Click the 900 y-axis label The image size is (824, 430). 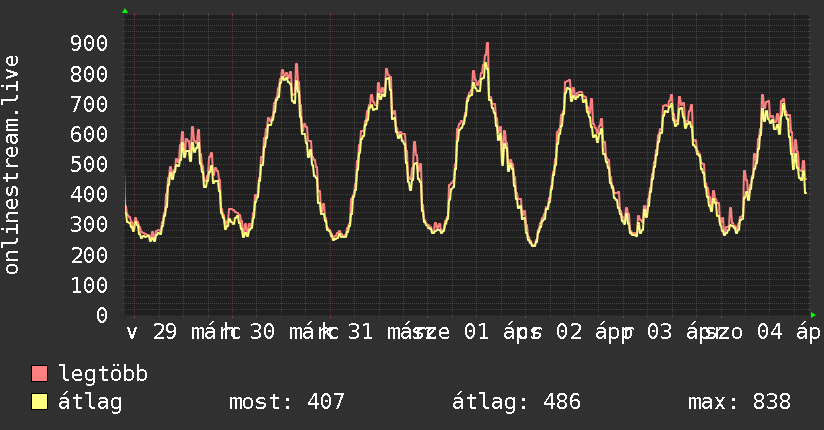pyautogui.click(x=89, y=43)
